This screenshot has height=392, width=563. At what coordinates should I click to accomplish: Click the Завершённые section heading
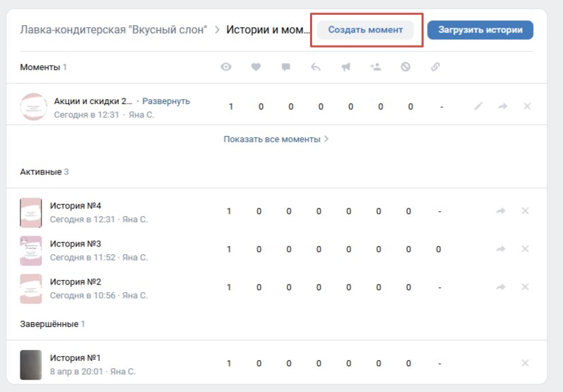coord(49,324)
